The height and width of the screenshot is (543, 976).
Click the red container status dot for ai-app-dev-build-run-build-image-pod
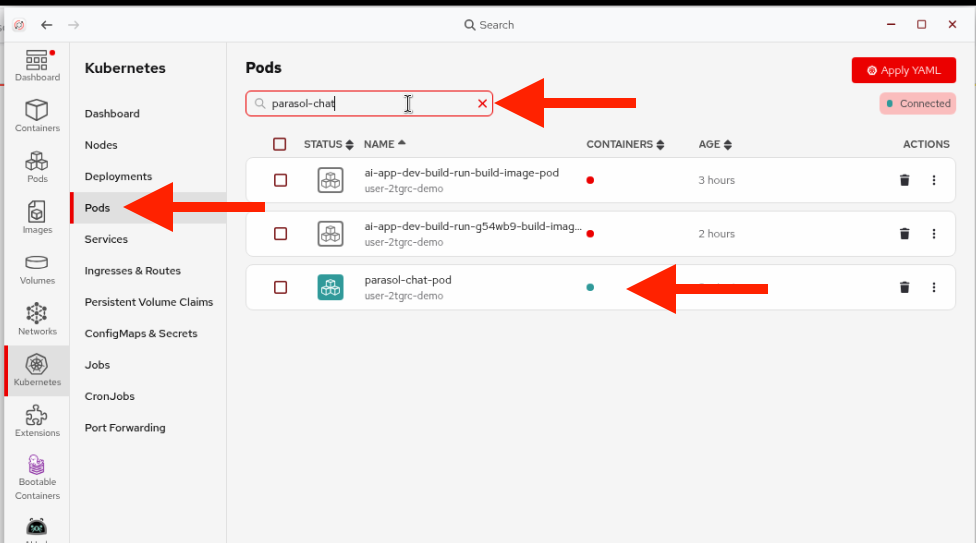click(x=590, y=180)
